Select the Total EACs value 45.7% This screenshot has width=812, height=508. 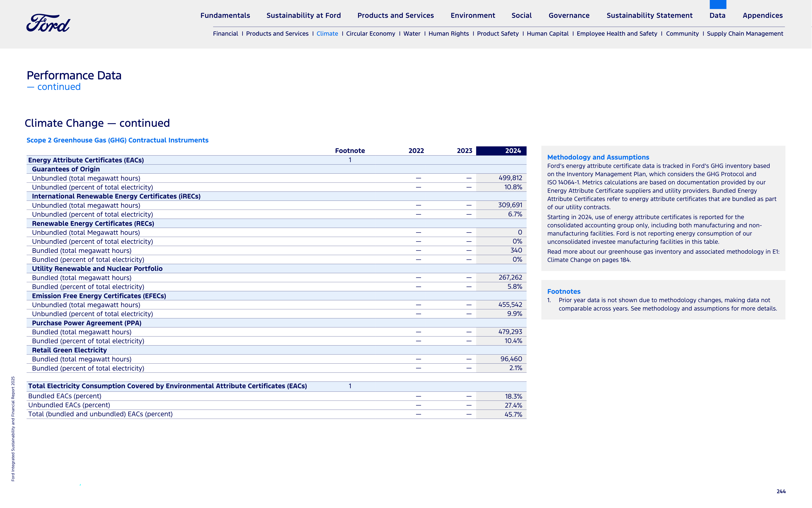coord(513,415)
